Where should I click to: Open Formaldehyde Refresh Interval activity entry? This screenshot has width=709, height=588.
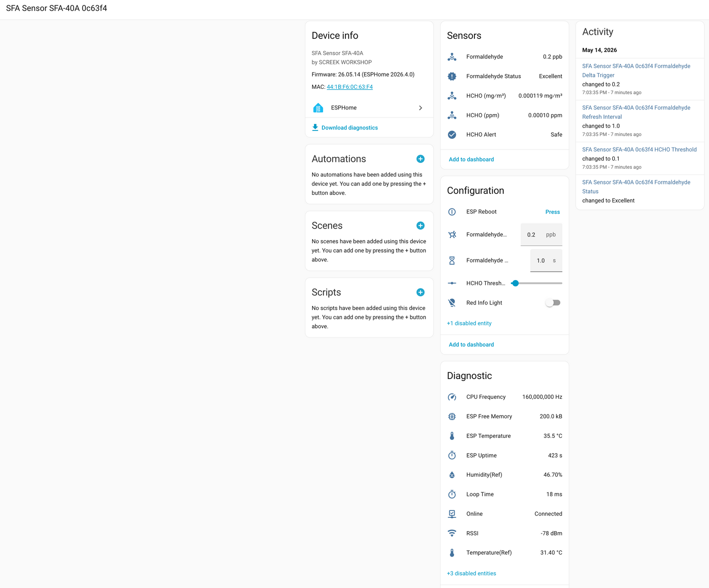click(x=636, y=112)
